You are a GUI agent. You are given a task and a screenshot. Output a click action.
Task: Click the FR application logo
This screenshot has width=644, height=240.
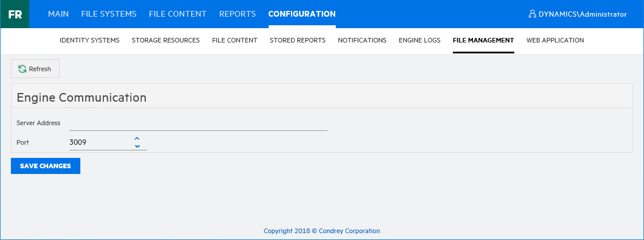point(15,14)
